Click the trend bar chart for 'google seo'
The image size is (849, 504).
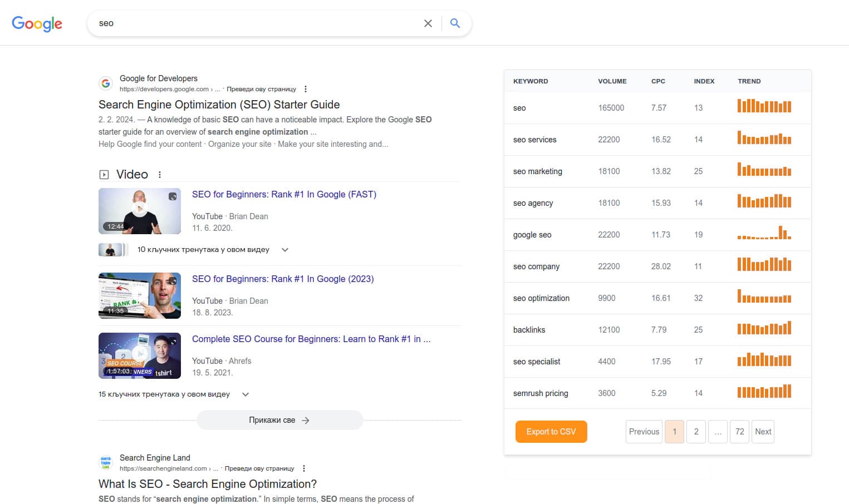tap(764, 233)
